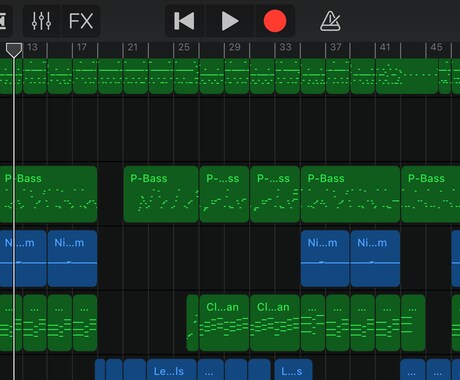Select the L...s blue region near bar 33
460x380 pixels.
click(294, 369)
